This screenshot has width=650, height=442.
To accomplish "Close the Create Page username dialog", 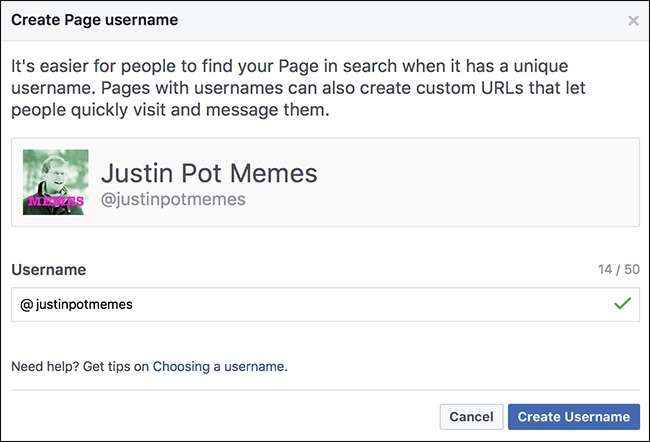I will click(x=633, y=20).
